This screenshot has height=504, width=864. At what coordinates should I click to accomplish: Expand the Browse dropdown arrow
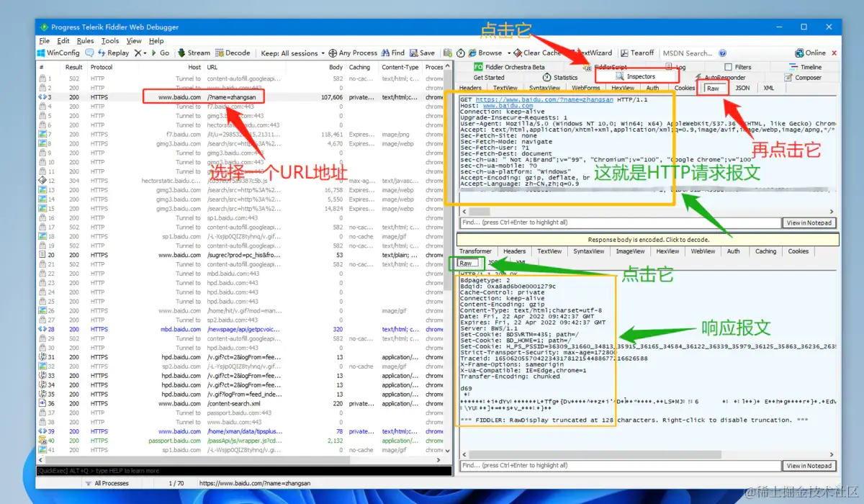pos(508,53)
